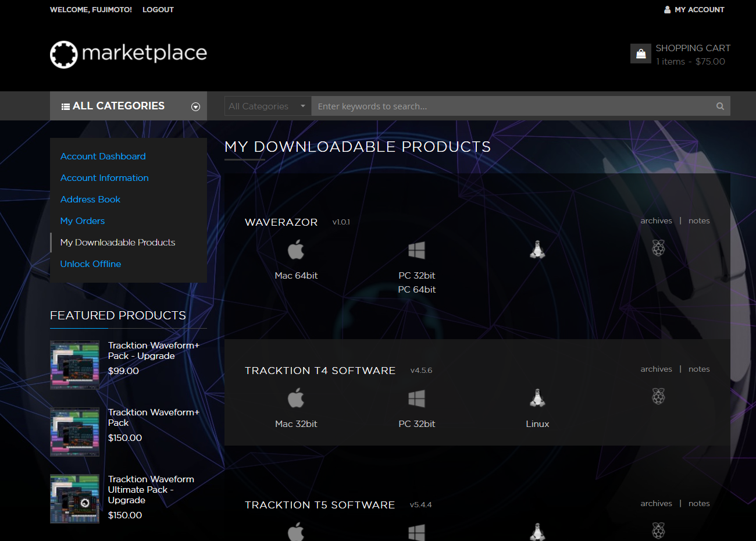Open My Account in the top bar
The height and width of the screenshot is (541, 756).
point(694,10)
